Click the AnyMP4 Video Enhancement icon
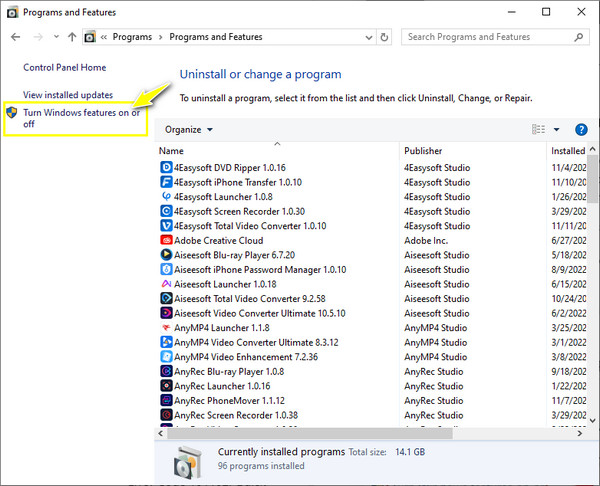The height and width of the screenshot is (486, 600). pyautogui.click(x=166, y=356)
